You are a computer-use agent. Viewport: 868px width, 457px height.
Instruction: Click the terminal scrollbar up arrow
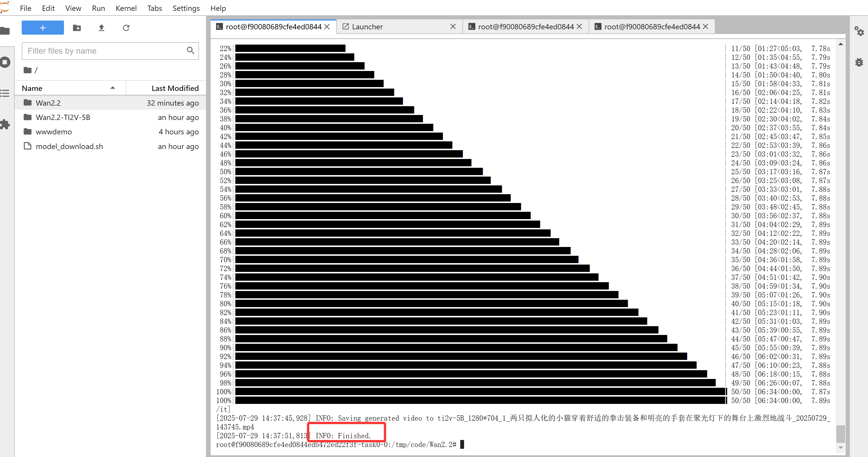tap(841, 44)
